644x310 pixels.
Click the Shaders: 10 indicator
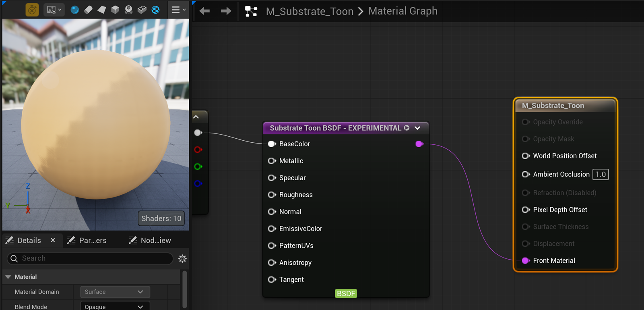(x=161, y=218)
